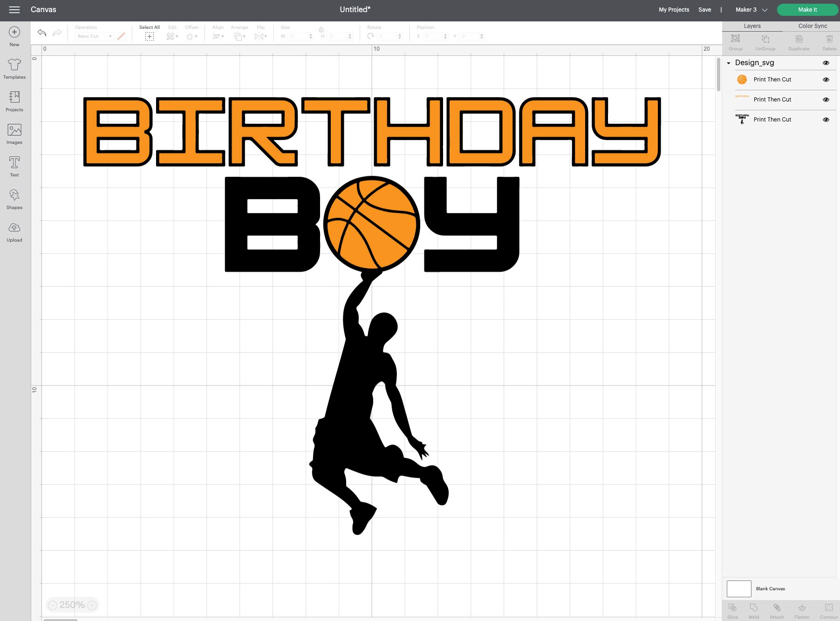Click the green Make It button

(x=807, y=9)
